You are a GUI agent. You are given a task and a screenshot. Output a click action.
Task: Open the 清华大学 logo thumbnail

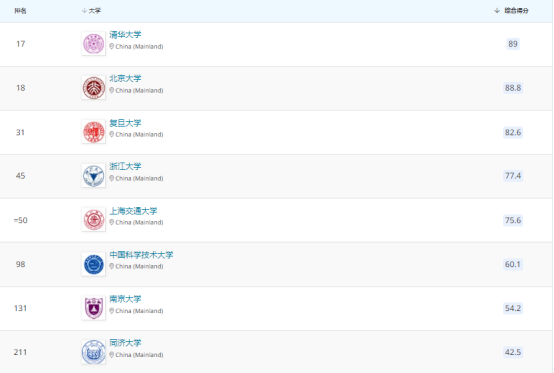(94, 43)
